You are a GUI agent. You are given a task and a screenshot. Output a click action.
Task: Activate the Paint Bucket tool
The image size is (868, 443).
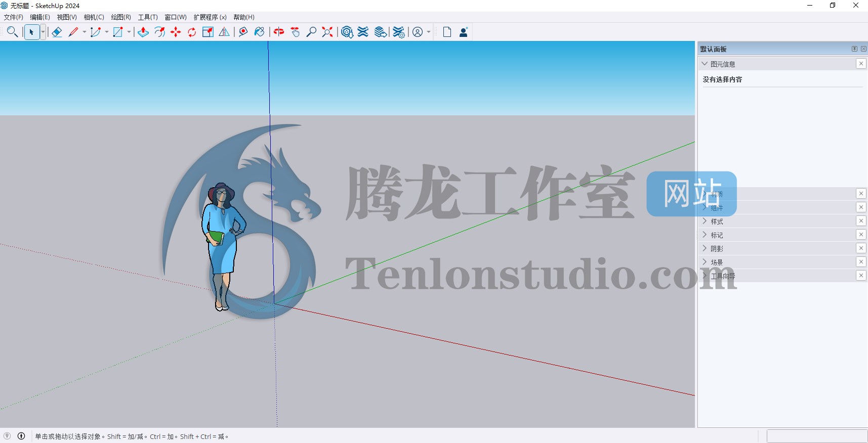[x=260, y=32]
